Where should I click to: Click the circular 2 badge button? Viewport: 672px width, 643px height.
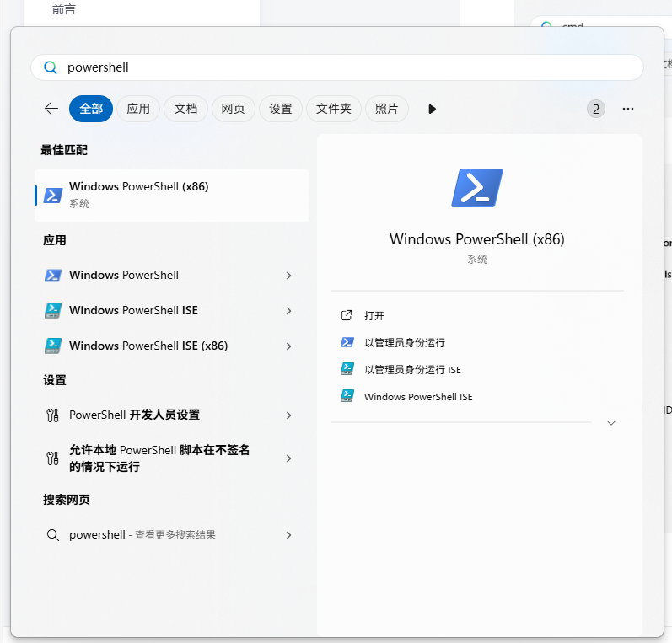[x=596, y=109]
